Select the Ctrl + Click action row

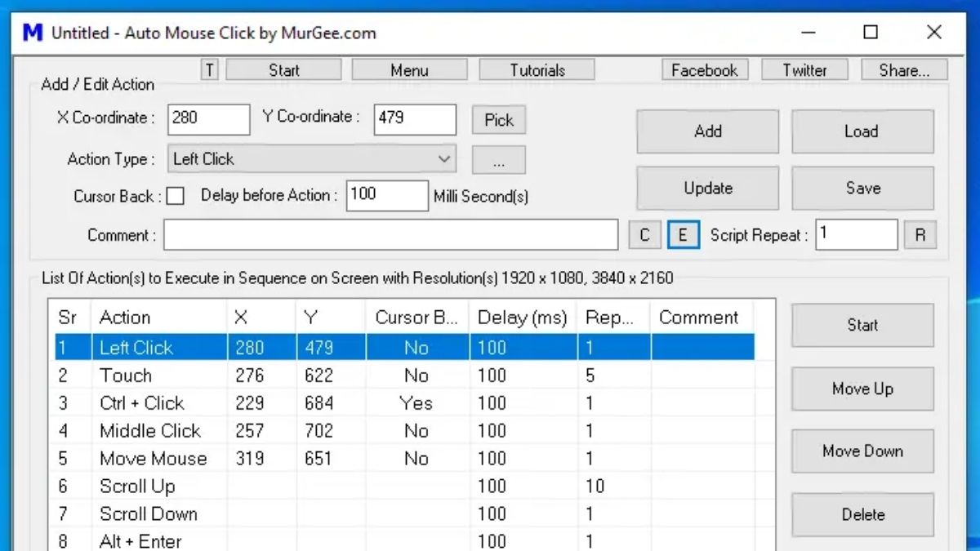(x=404, y=403)
